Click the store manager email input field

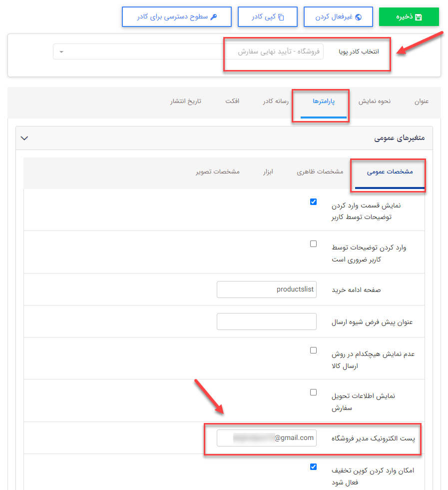pos(266,437)
